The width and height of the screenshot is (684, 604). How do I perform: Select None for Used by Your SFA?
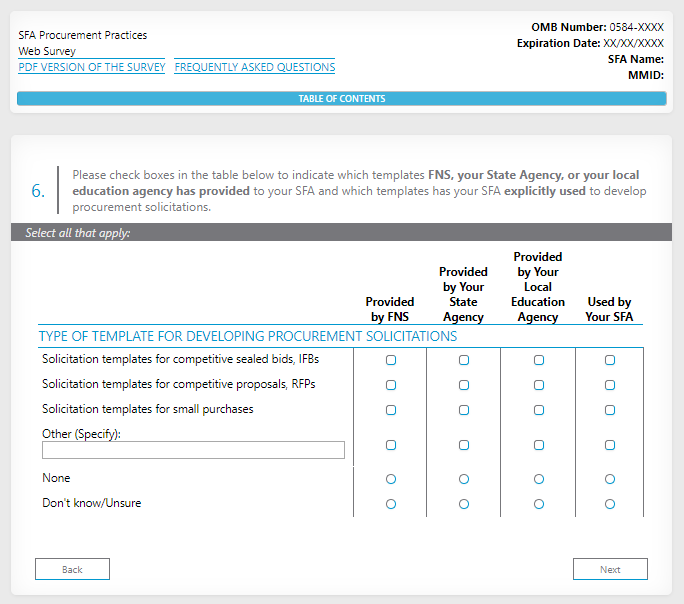[610, 480]
